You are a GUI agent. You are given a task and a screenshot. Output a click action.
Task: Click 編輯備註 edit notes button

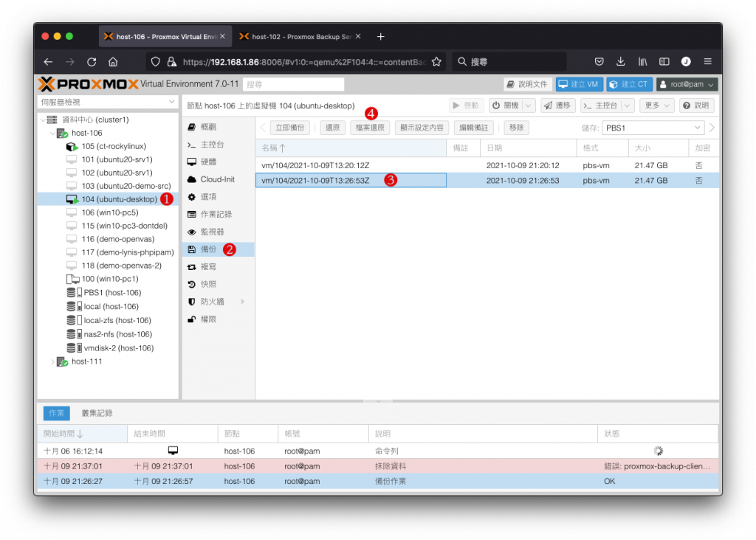(473, 128)
